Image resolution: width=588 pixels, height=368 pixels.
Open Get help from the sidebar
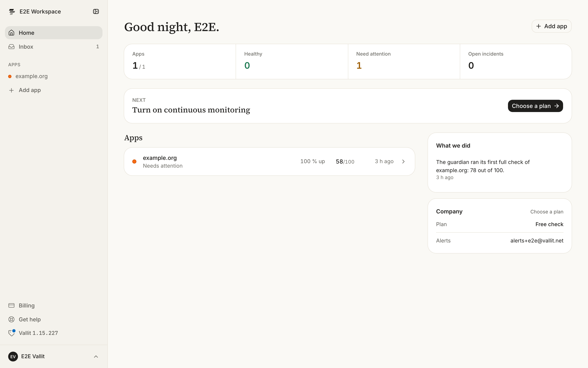click(54, 319)
